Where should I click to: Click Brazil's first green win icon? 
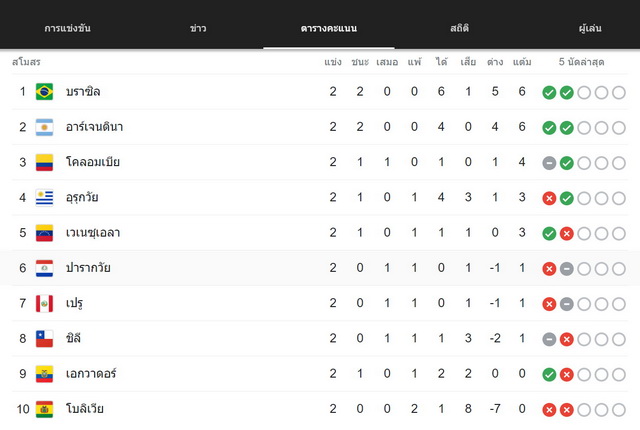549,93
